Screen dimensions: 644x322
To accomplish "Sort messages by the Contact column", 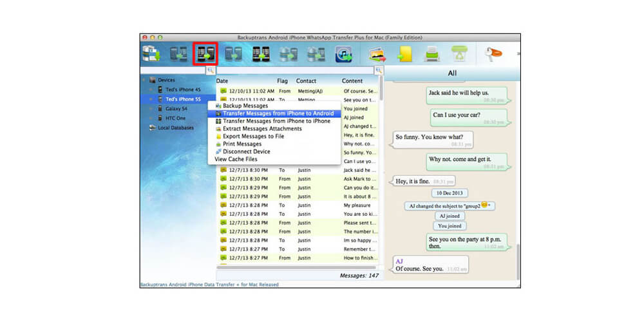I will [307, 81].
